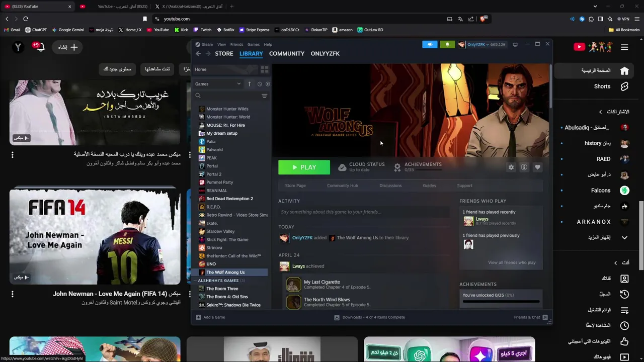Switch to STORE tab in Steam
The width and height of the screenshot is (644, 362).
(x=224, y=54)
